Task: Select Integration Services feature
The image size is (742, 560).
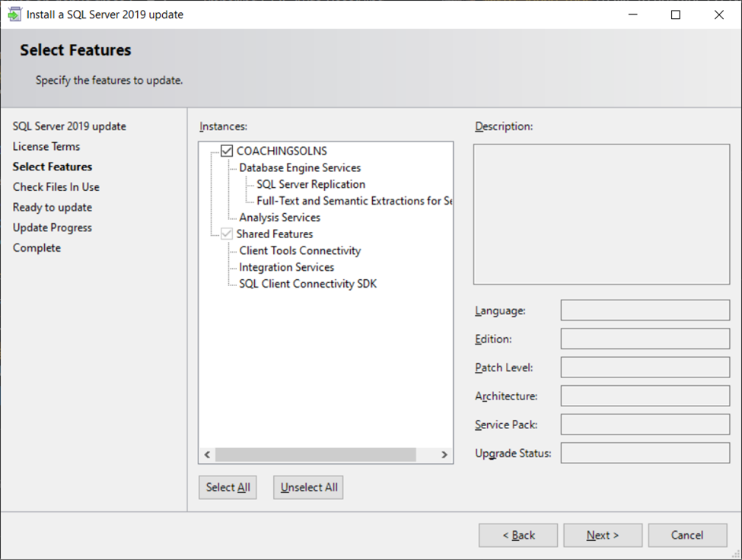Action: click(x=286, y=267)
